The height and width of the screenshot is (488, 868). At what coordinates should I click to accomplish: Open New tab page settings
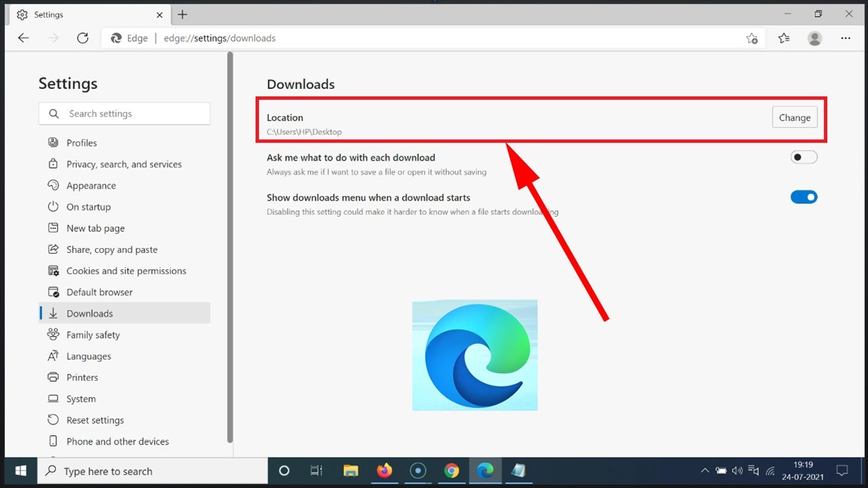tap(124, 228)
